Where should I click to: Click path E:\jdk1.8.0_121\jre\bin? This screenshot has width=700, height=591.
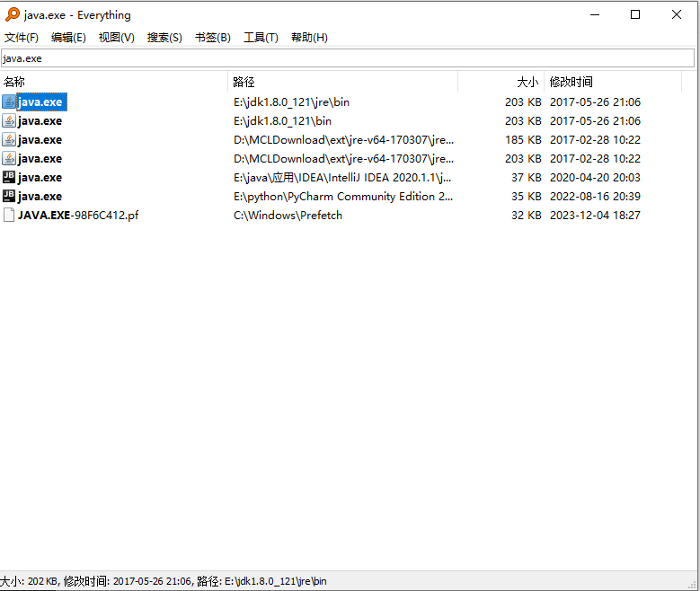(x=291, y=101)
